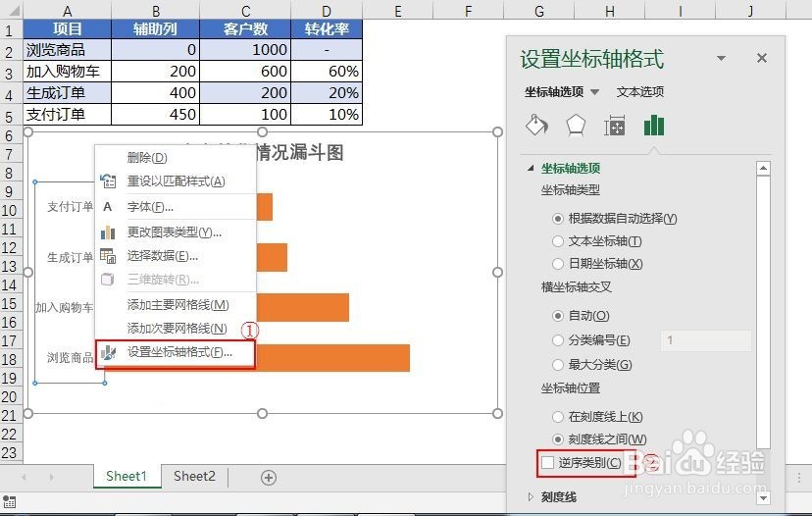Select 分类编号 radio button
The width and height of the screenshot is (812, 516).
[x=558, y=340]
